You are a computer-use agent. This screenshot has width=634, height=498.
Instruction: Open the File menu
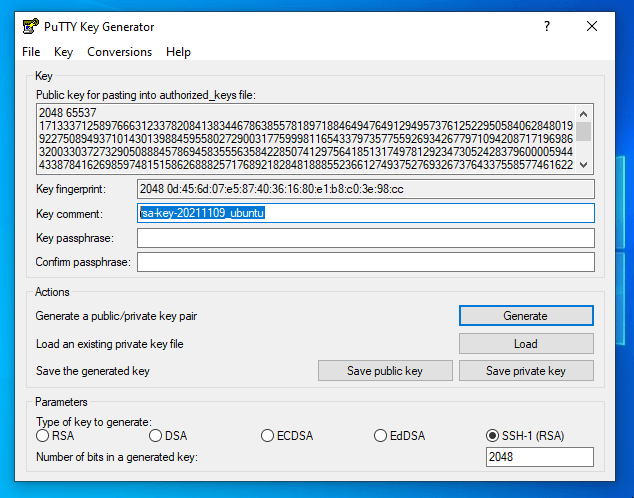click(31, 52)
